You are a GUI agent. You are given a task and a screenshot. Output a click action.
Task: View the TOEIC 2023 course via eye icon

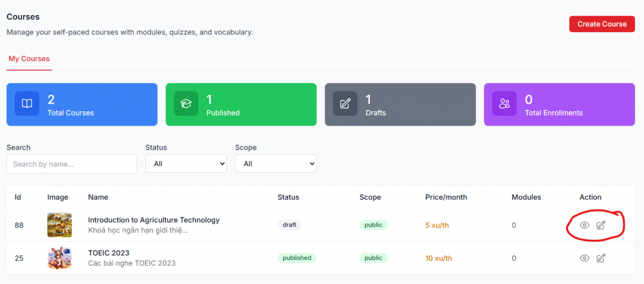[584, 258]
